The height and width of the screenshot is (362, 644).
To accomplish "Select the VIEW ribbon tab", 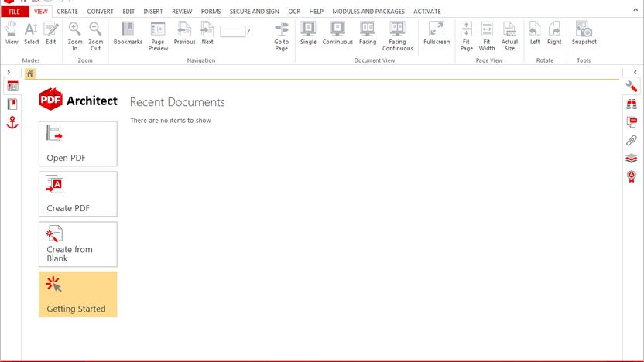I will pos(41,12).
